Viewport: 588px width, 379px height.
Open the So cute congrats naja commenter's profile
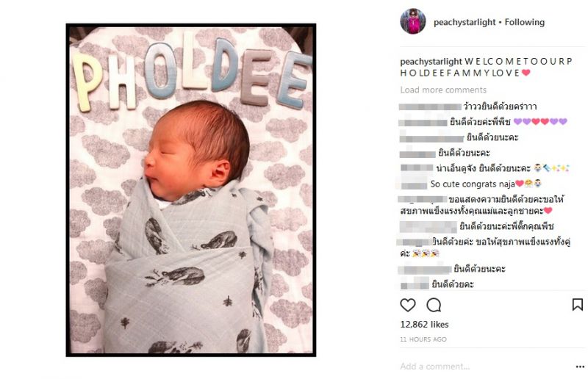tap(413, 184)
